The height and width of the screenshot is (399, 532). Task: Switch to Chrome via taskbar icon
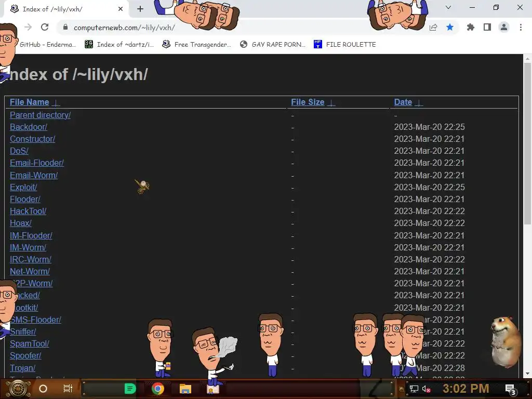[158, 389]
